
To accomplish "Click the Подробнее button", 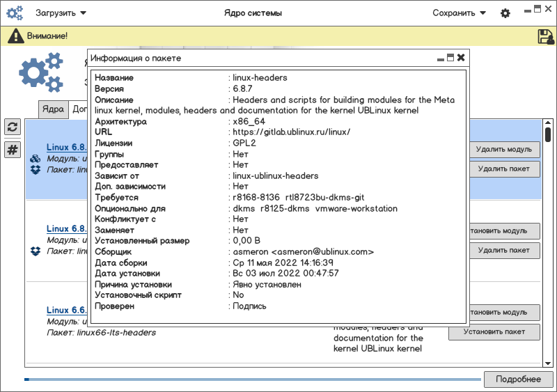I will (518, 379).
